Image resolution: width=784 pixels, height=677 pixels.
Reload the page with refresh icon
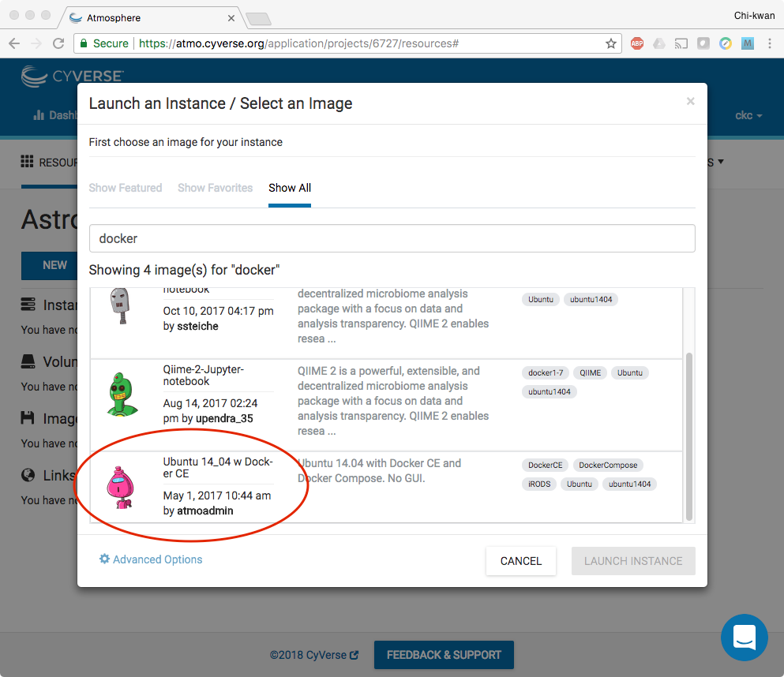pos(58,43)
